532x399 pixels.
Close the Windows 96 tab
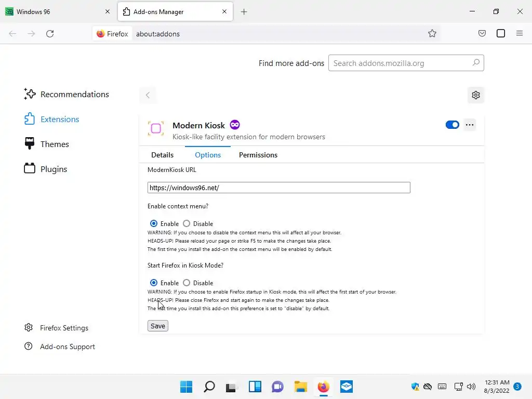(x=108, y=11)
